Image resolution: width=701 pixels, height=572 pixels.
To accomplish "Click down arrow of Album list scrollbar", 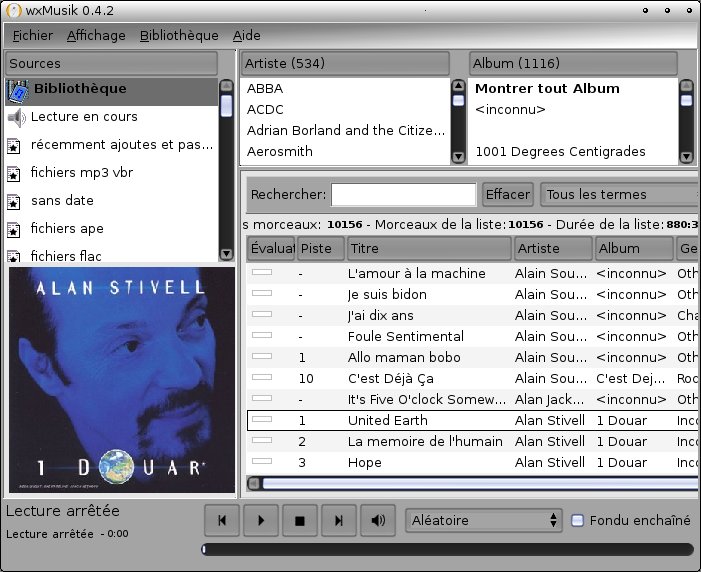I will pyautogui.click(x=686, y=157).
